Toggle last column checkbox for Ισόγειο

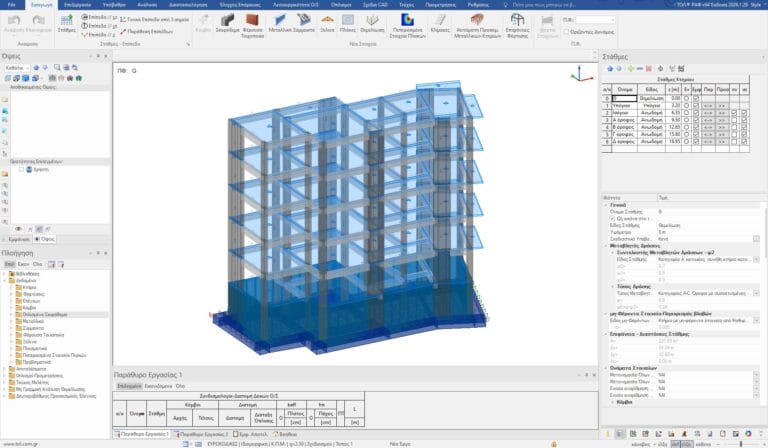744,113
